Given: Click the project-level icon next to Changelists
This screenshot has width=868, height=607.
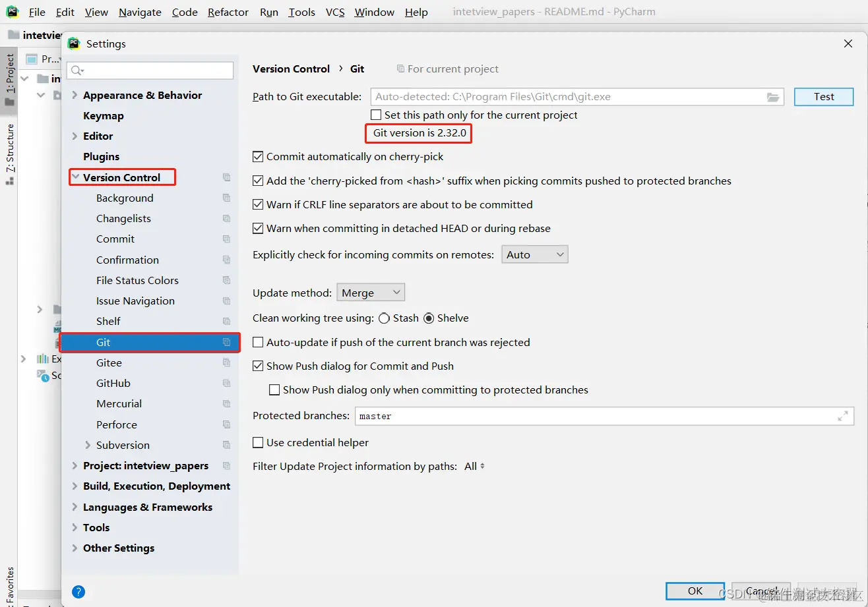Looking at the screenshot, I should click(226, 219).
